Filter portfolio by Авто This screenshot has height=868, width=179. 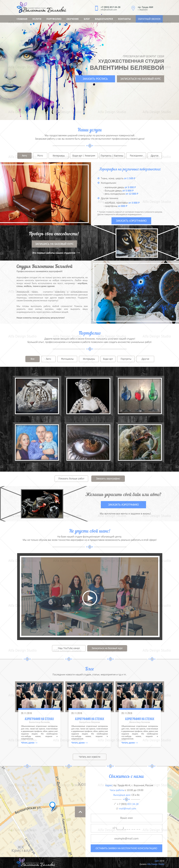point(48,359)
